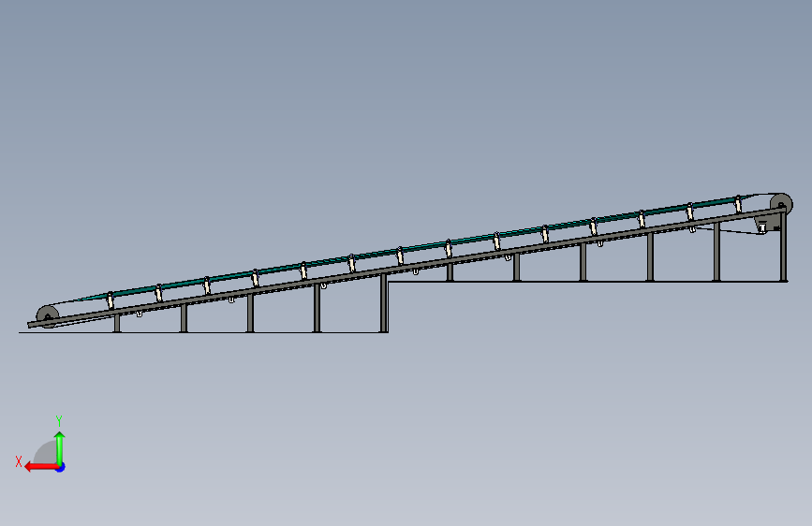Click the green Y label of the triad
The image size is (812, 526).
59,421
